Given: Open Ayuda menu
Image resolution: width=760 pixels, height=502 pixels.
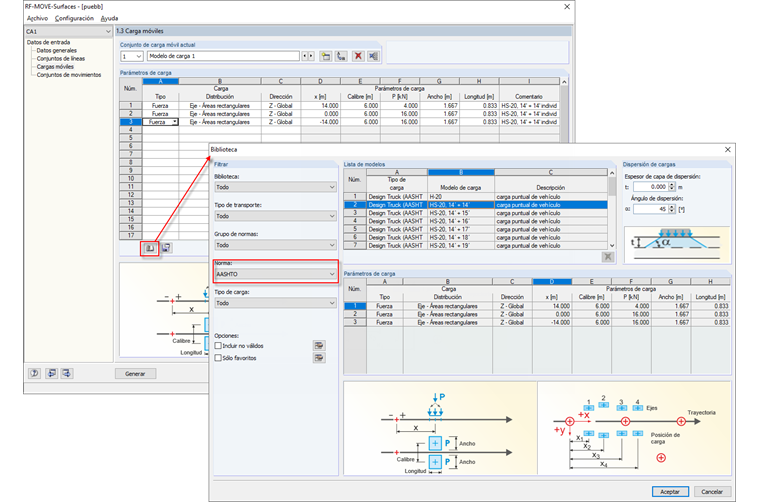Looking at the screenshot, I should 110,18.
